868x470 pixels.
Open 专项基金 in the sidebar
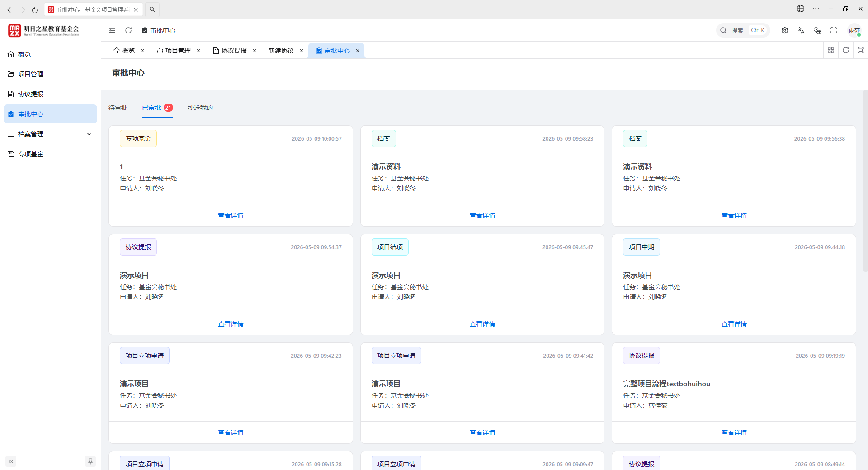(x=50, y=154)
